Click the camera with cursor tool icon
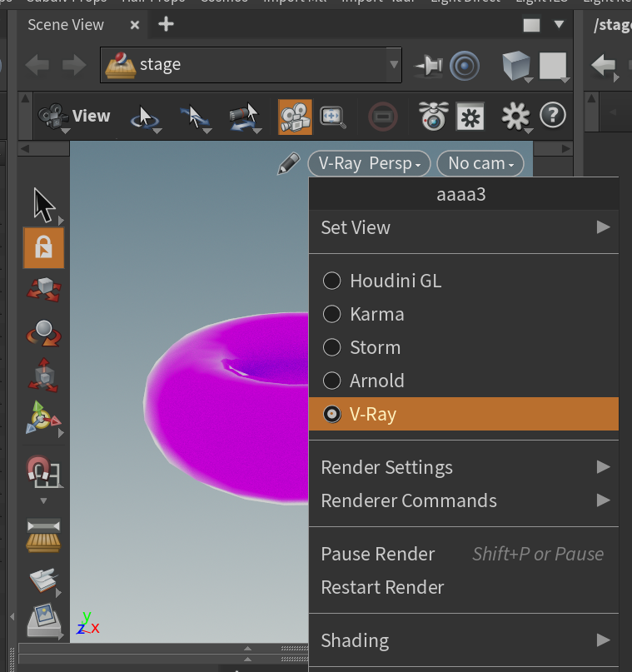 [245, 117]
